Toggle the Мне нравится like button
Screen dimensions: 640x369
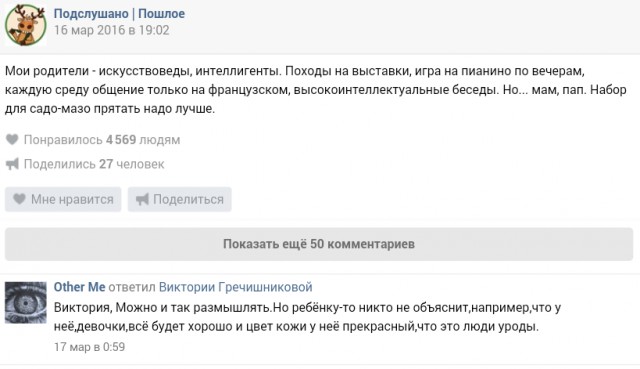pyautogui.click(x=63, y=199)
